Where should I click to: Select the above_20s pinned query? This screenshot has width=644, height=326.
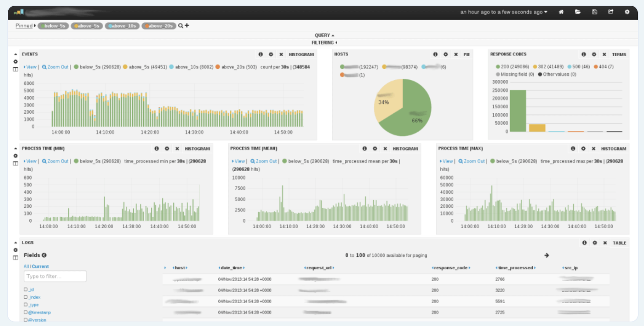pyautogui.click(x=159, y=26)
